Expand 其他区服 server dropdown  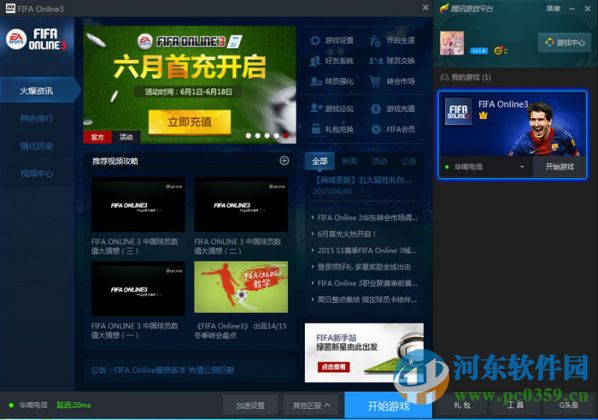point(311,405)
